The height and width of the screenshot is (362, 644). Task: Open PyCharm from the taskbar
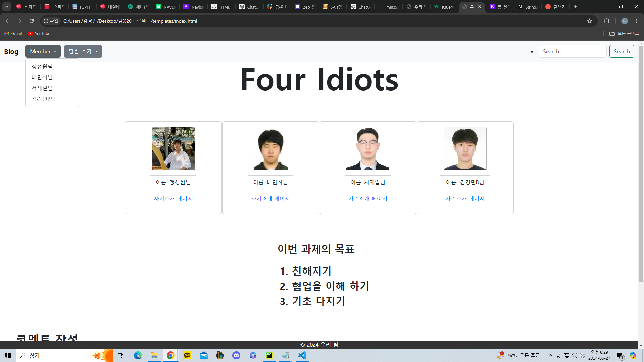pos(269,355)
